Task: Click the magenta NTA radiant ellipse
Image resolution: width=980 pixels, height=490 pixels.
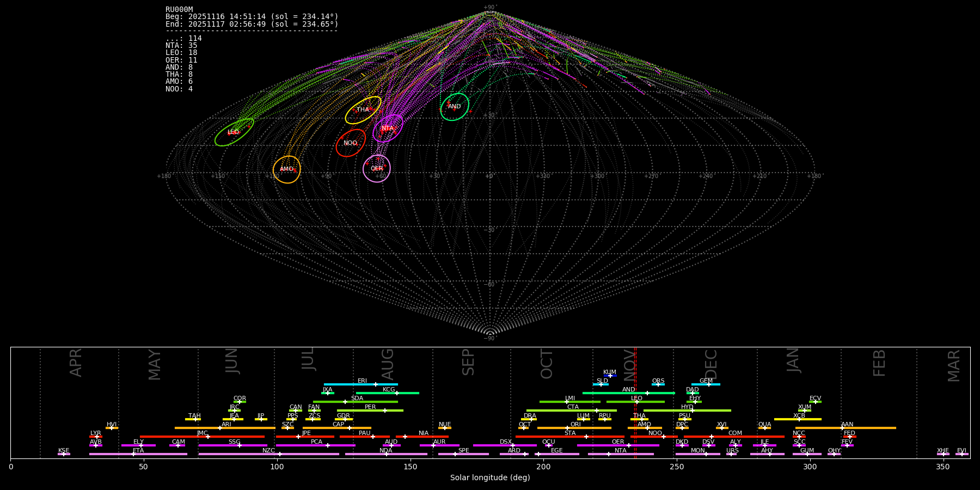Action: click(388, 128)
